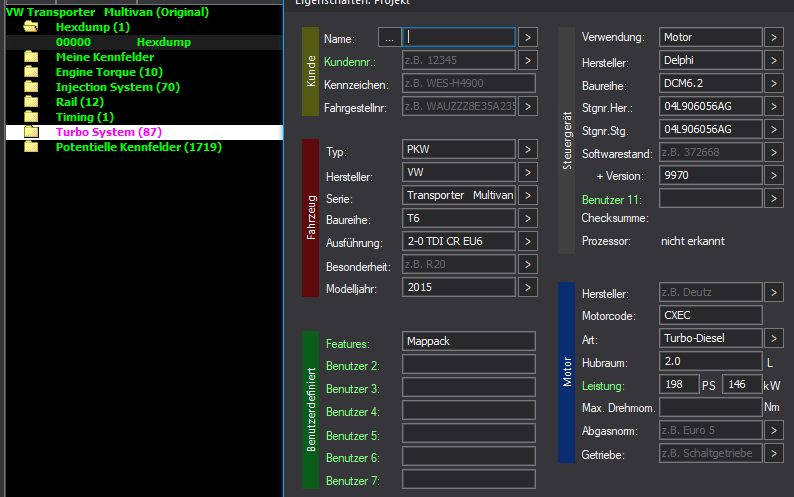This screenshot has width=794, height=497.
Task: Click the Engine Torque folder icon
Action: [31, 72]
